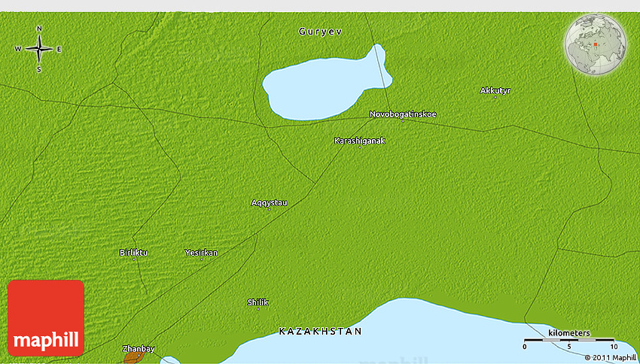This screenshot has height=364, width=640.
Task: Select the Shilik town label
Action: click(258, 302)
